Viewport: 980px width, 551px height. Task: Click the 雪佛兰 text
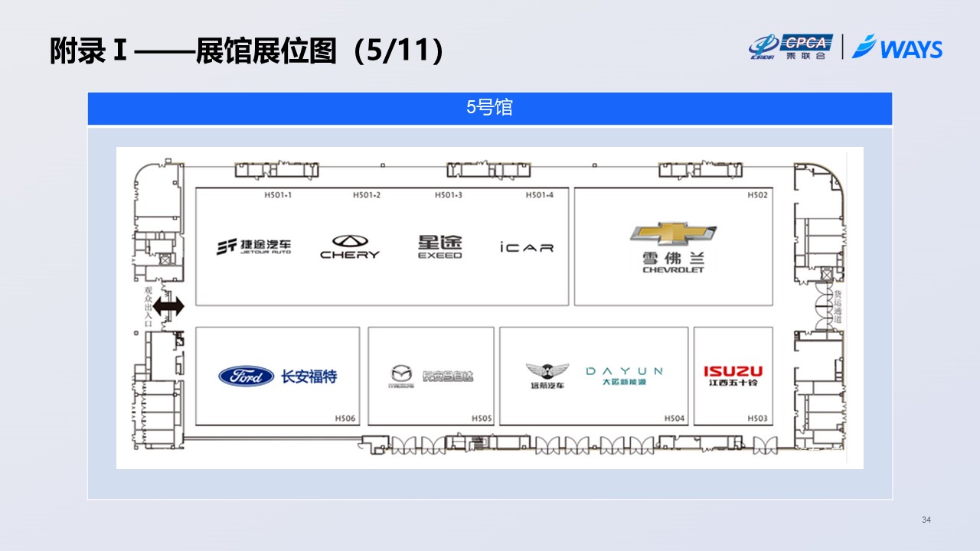[673, 257]
